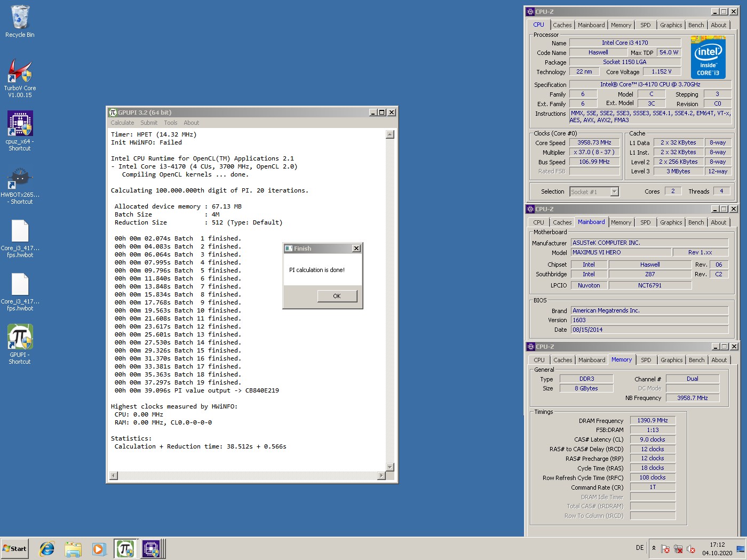Open Graphics tab in top CPU-Z window
Viewport: 747px width, 560px height.
click(x=671, y=25)
